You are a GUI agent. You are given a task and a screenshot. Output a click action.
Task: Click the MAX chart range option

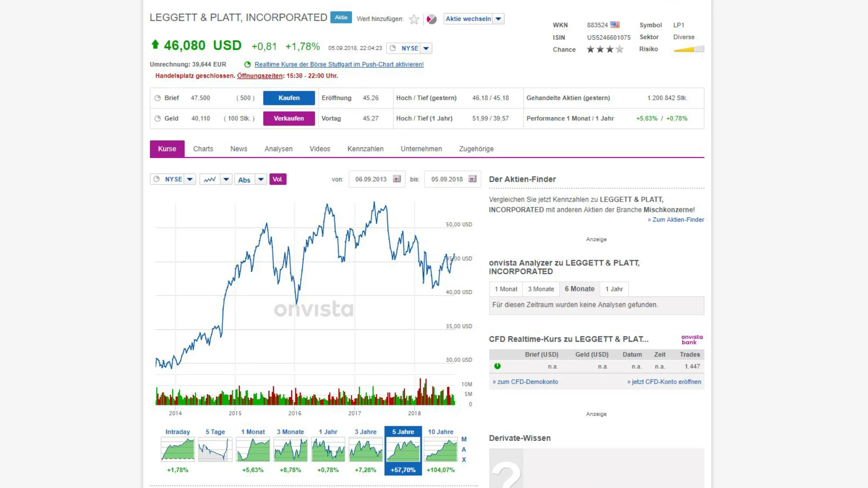point(464,450)
